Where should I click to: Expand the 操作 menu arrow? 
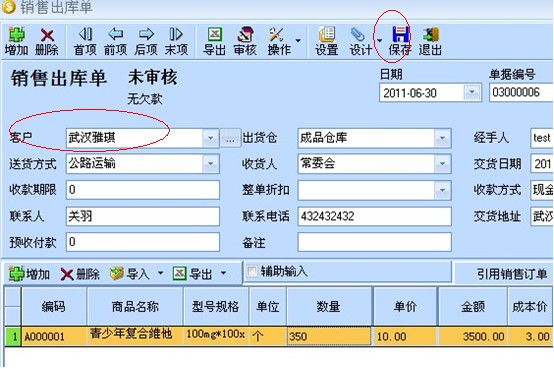pos(298,41)
